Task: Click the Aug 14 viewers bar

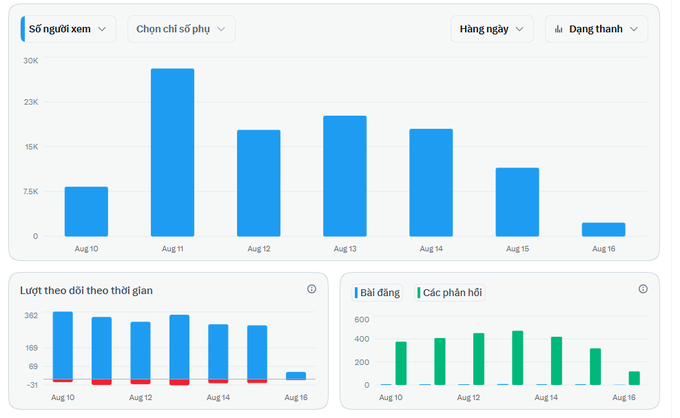Action: coord(431,183)
